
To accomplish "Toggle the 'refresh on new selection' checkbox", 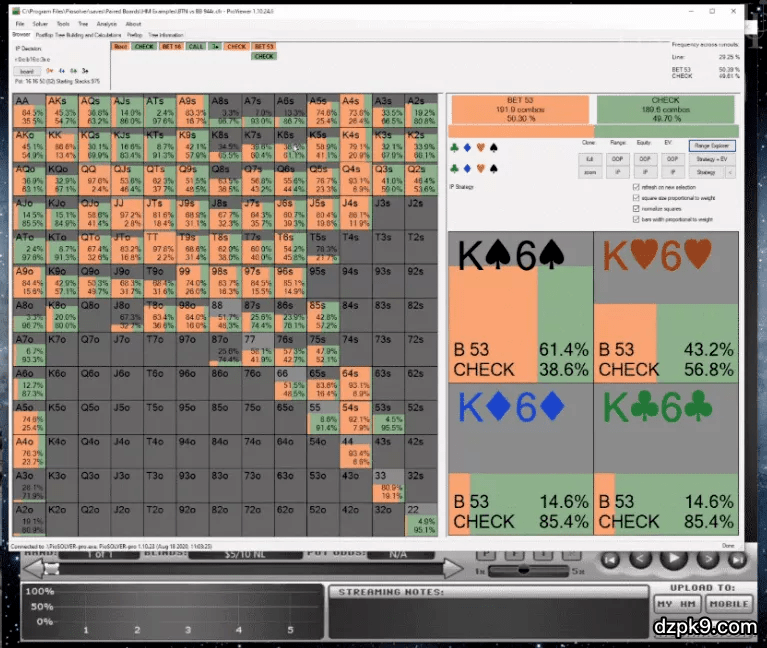I will point(637,187).
